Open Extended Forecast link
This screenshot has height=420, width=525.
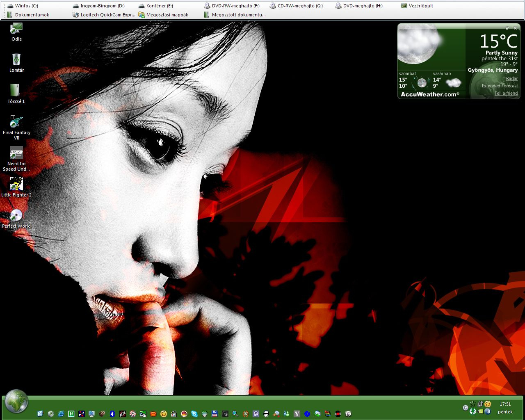(x=500, y=86)
